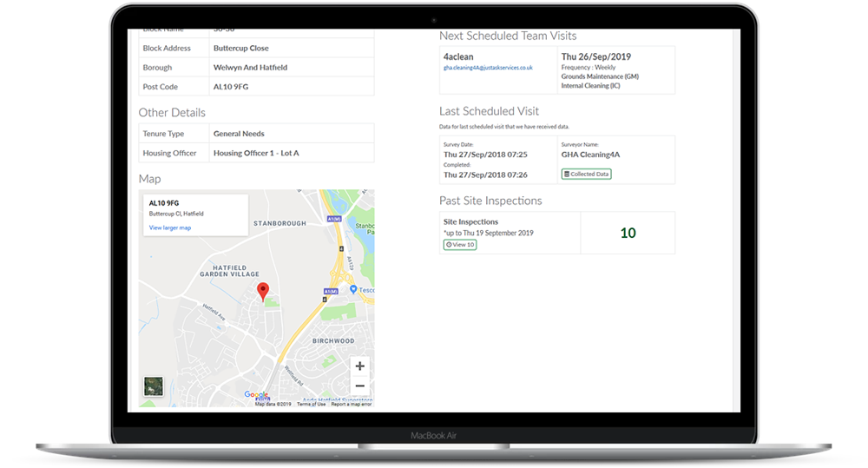The image size is (868, 468).
Task: Click the green number 10 inspections count
Action: click(x=628, y=233)
